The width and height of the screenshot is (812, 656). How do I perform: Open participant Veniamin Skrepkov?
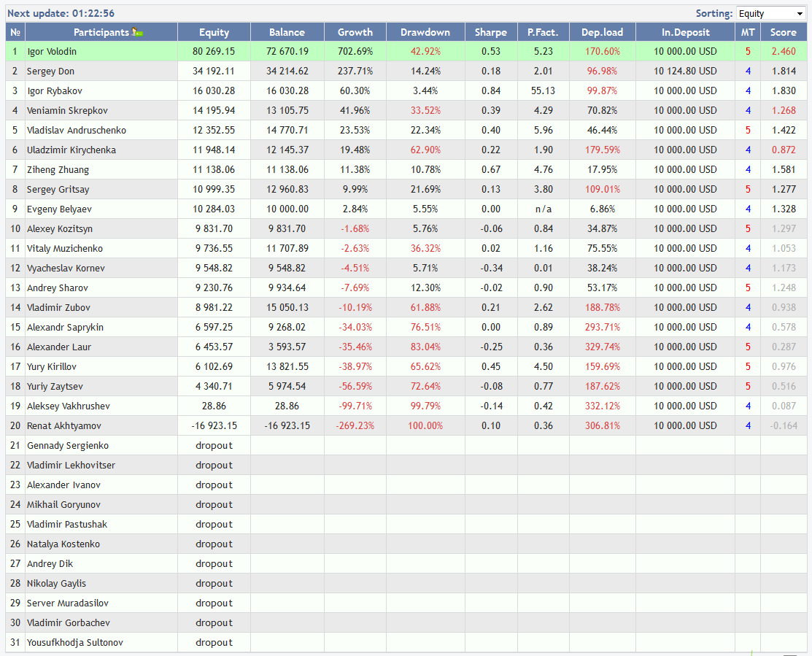[67, 110]
